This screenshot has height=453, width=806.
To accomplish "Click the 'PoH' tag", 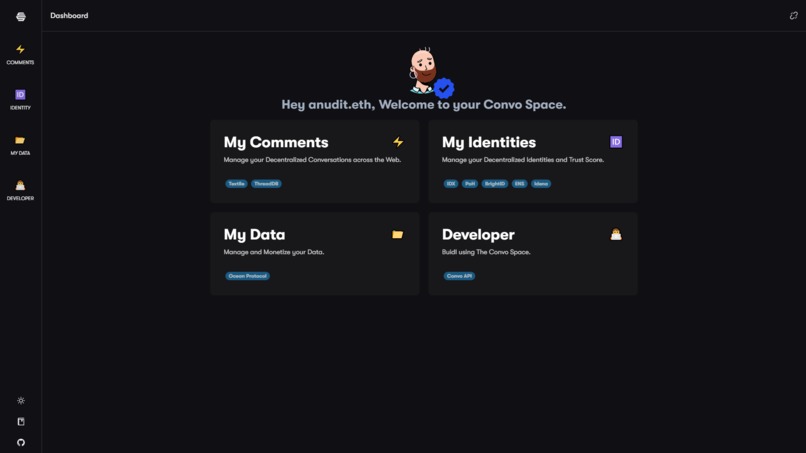I will click(470, 184).
